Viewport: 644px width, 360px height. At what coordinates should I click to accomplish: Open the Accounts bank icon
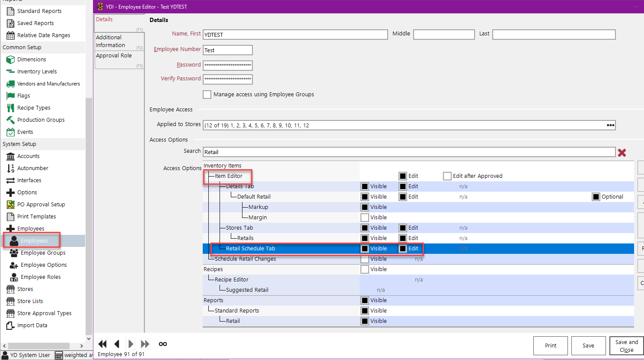coord(10,156)
